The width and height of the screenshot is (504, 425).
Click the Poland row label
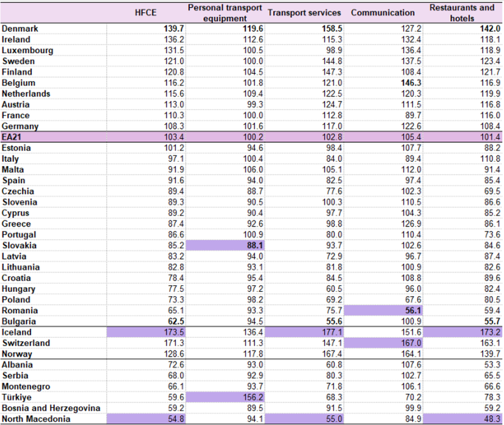pyautogui.click(x=16, y=300)
